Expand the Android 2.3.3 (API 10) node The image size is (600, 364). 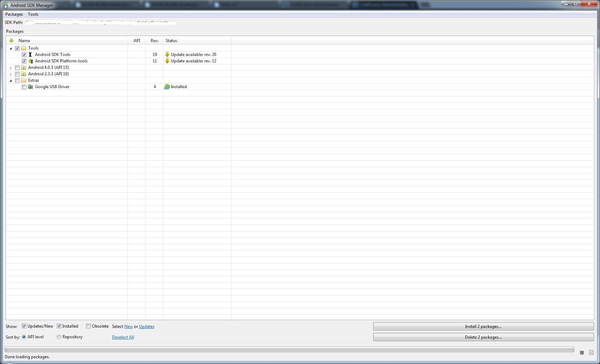tap(11, 74)
